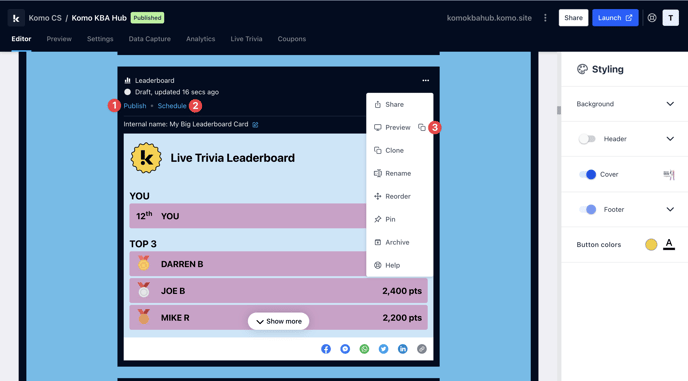
Task: Toggle the Header switch on
Action: (x=587, y=139)
